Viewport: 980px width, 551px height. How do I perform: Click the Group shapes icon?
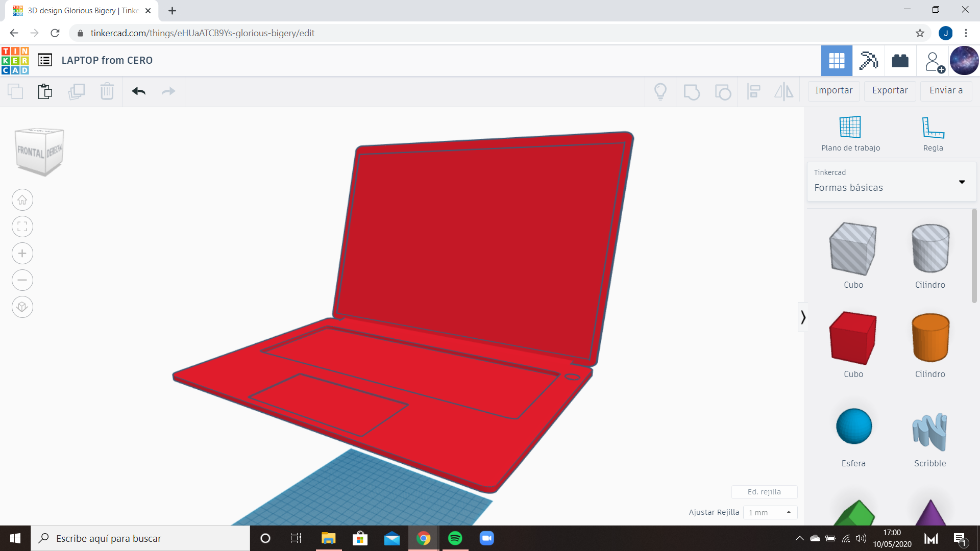[x=692, y=92]
